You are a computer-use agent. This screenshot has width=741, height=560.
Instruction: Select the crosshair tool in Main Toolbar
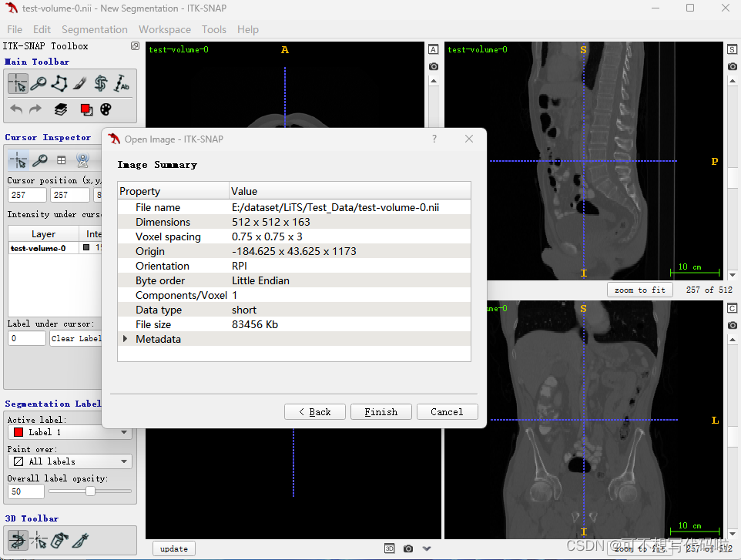click(18, 84)
